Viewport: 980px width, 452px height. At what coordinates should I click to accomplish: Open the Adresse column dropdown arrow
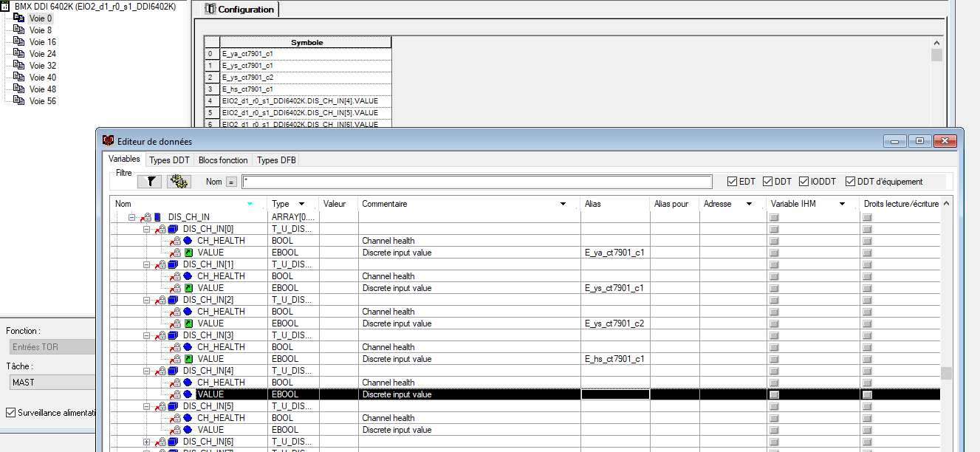tap(749, 204)
